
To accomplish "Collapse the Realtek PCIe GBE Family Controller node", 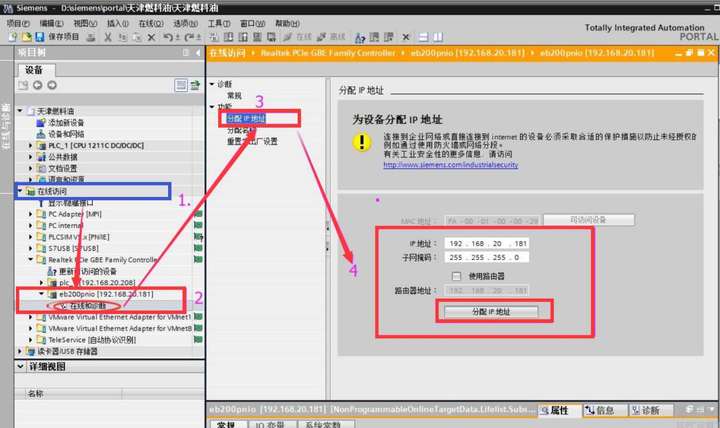I will (31, 259).
